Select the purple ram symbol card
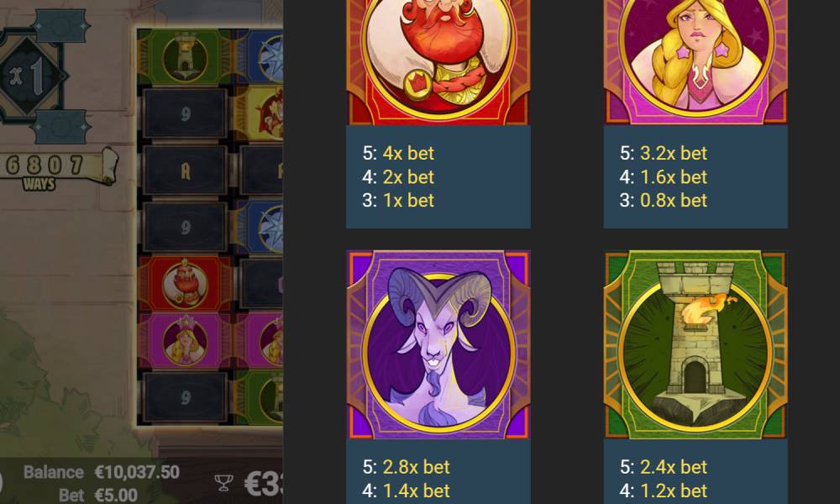 [438, 344]
